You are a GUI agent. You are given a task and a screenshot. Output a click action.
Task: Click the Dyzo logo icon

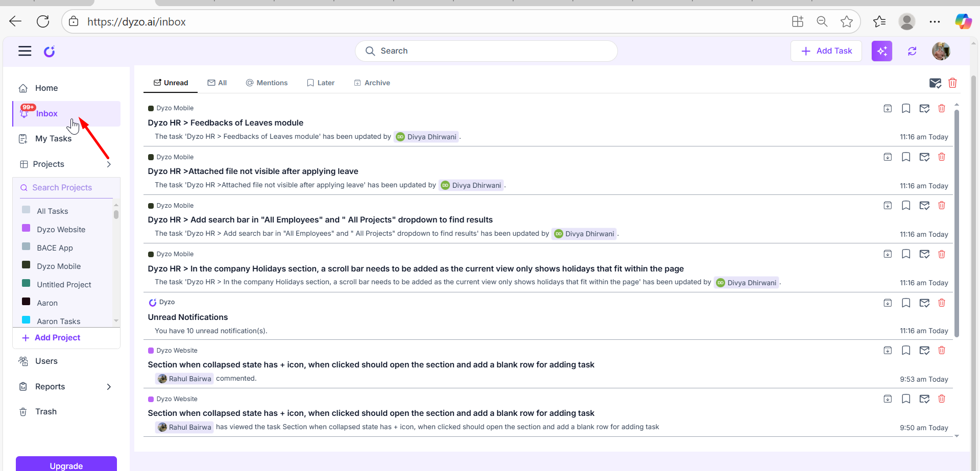coord(49,51)
